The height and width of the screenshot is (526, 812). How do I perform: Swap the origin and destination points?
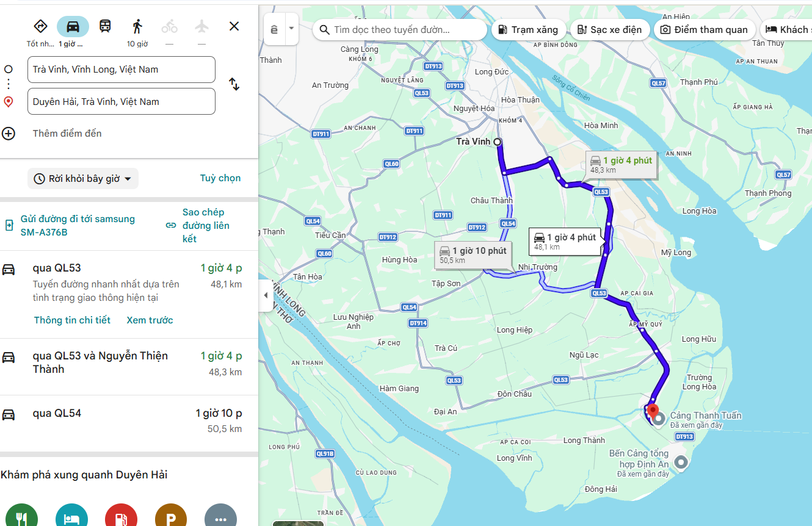pos(234,84)
